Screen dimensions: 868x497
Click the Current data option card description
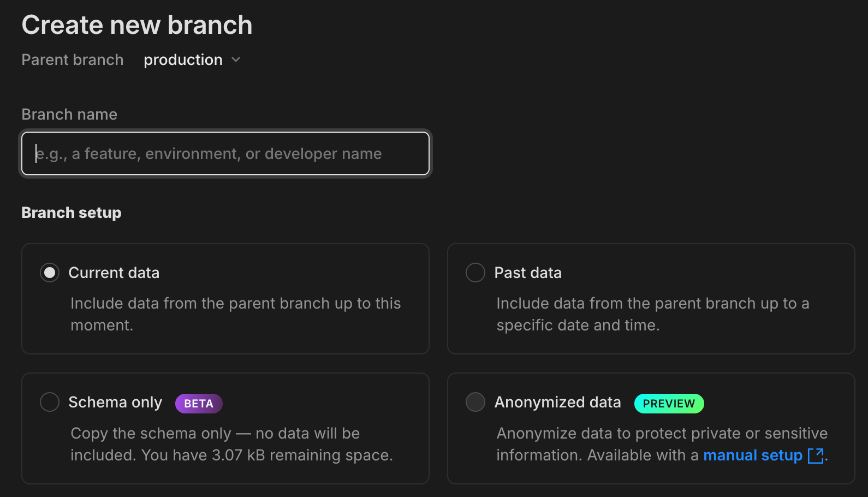[x=236, y=314]
